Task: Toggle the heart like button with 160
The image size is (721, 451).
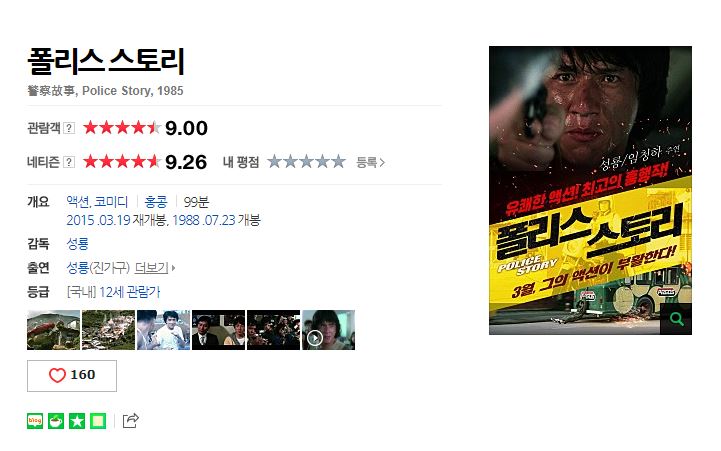Action: 72,376
